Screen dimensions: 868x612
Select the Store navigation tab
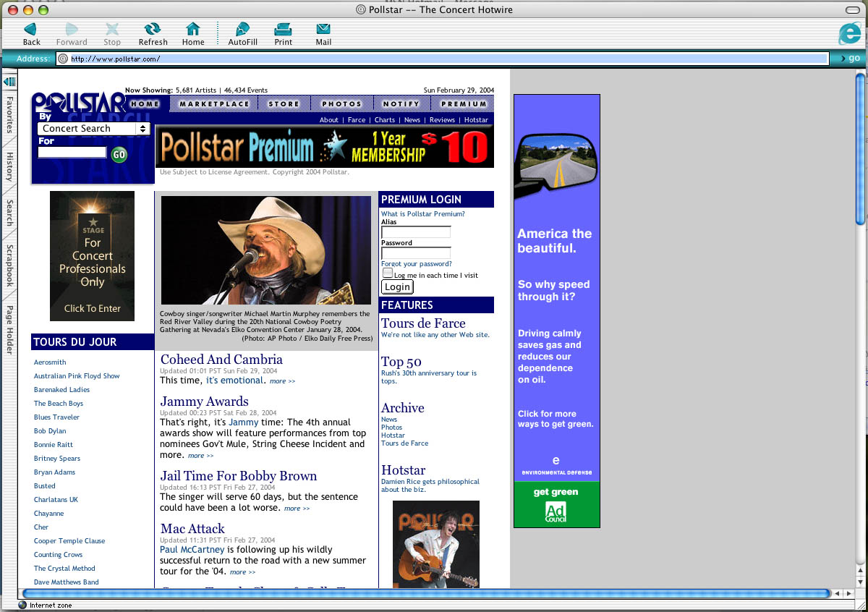(x=284, y=104)
